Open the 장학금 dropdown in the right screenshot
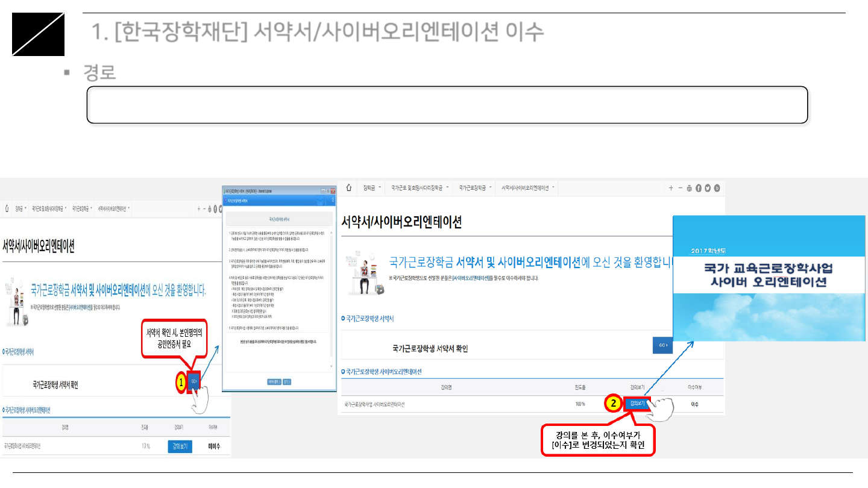The width and height of the screenshot is (868, 488). point(372,188)
